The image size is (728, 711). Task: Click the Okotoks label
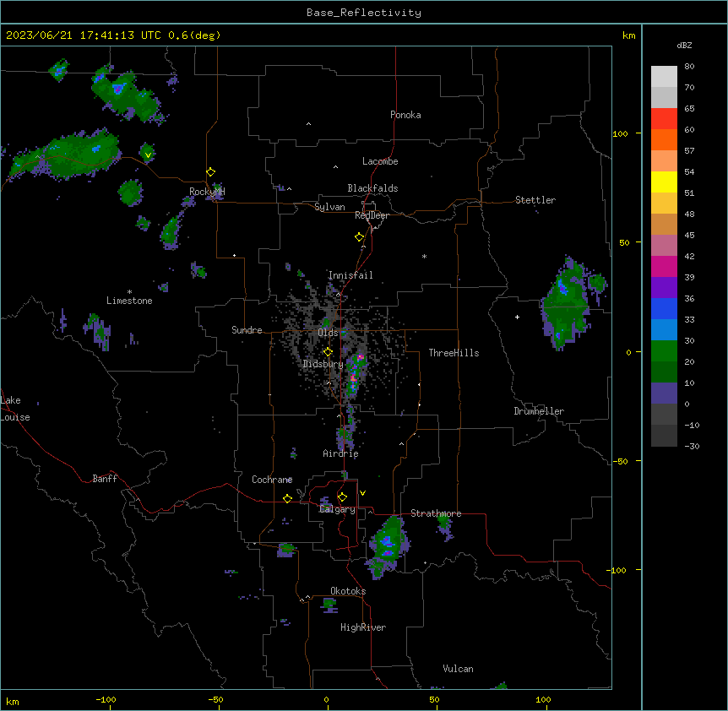coord(348,591)
